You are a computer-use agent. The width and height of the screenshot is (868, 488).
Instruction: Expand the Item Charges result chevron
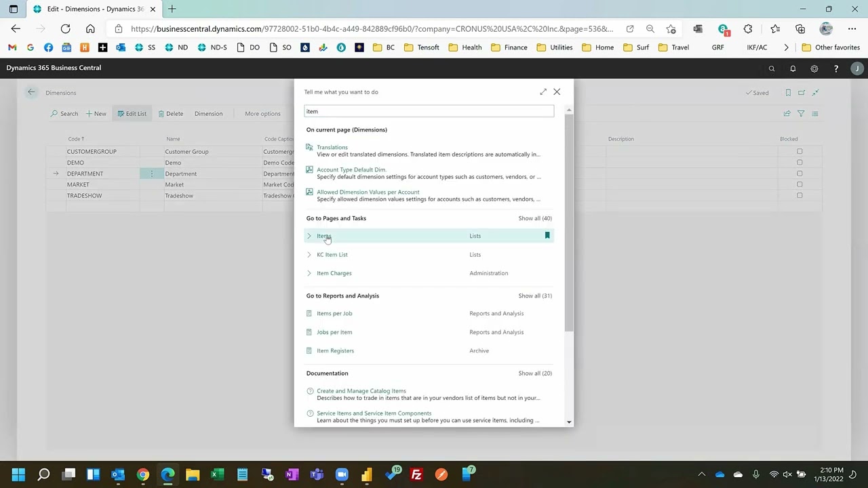[309, 273]
